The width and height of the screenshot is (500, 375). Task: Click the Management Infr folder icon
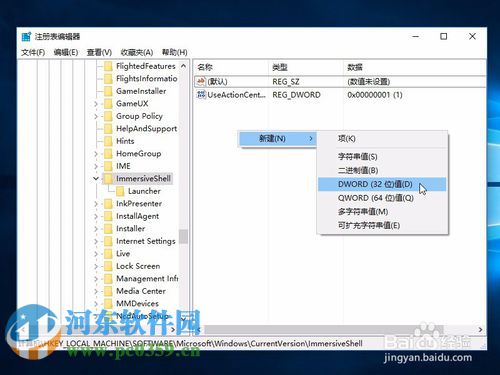click(x=108, y=279)
